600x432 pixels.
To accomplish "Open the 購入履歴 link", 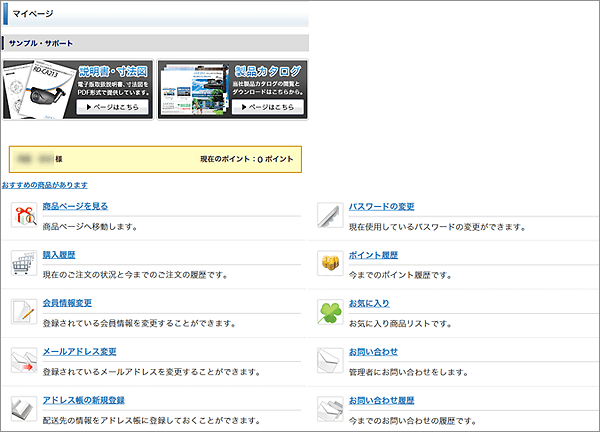I will click(59, 255).
